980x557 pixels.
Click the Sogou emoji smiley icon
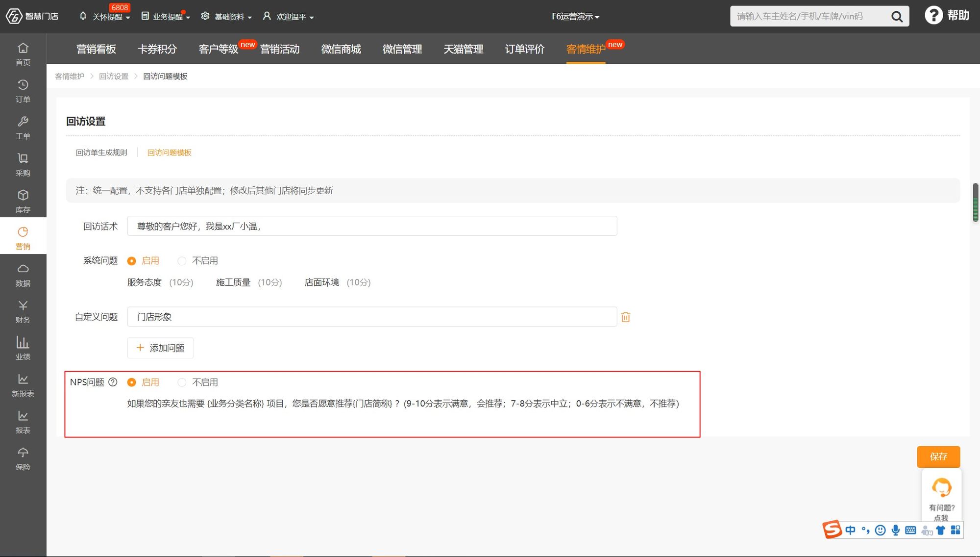click(x=881, y=530)
